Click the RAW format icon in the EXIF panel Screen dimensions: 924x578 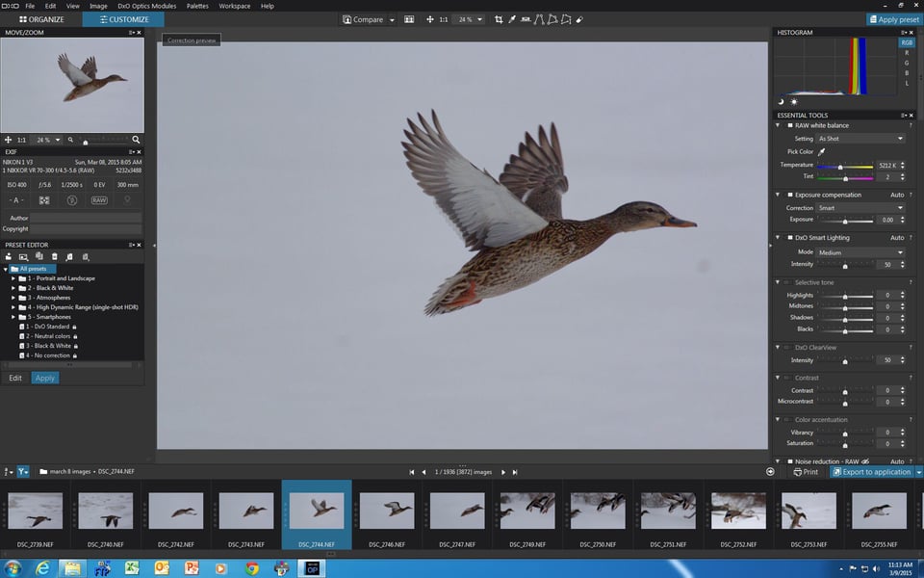pyautogui.click(x=99, y=200)
